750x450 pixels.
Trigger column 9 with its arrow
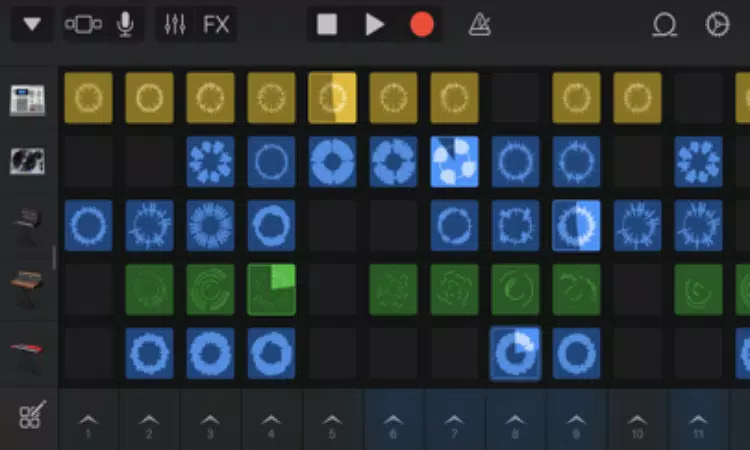click(x=576, y=420)
